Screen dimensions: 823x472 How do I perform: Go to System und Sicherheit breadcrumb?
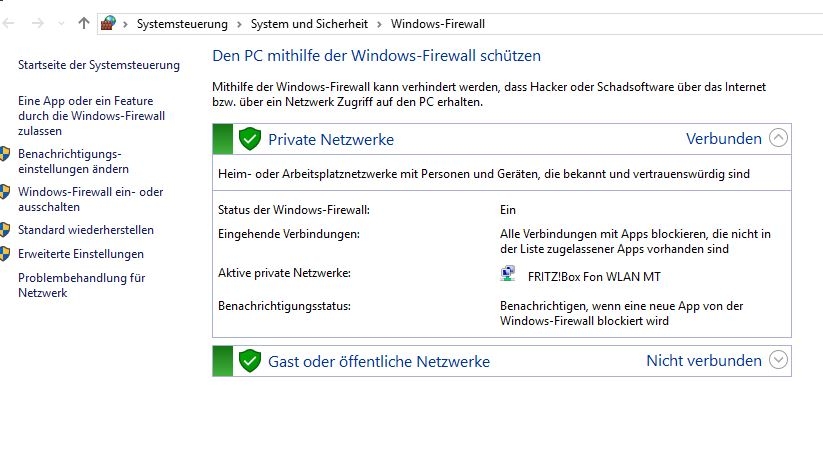309,23
